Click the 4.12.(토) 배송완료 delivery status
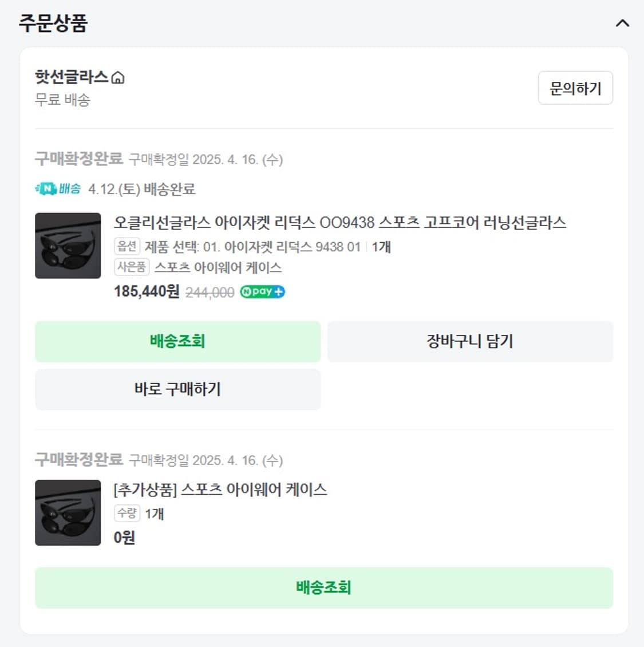Image resolution: width=644 pixels, height=647 pixels. (141, 189)
